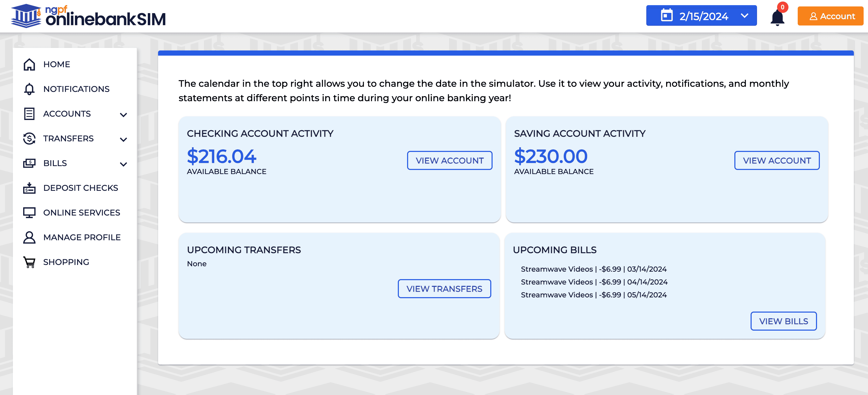The width and height of the screenshot is (868, 395).
Task: Click the Transfers sidebar icon
Action: point(28,138)
